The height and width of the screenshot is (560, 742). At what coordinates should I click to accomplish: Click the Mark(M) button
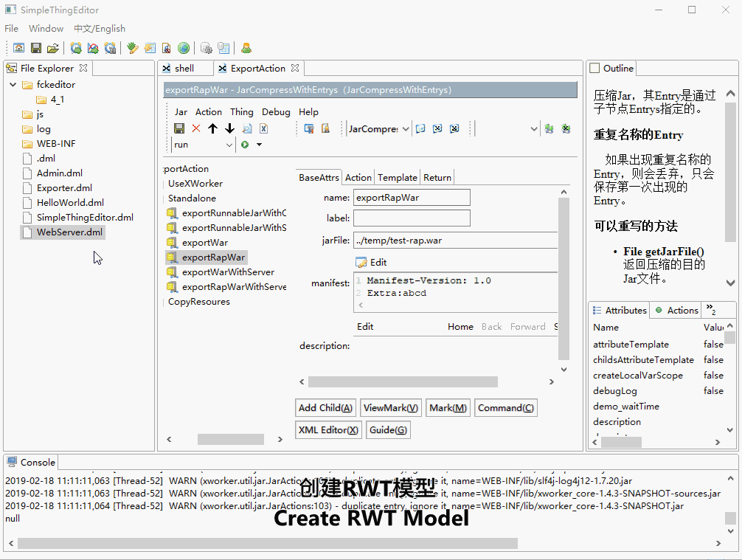point(448,407)
